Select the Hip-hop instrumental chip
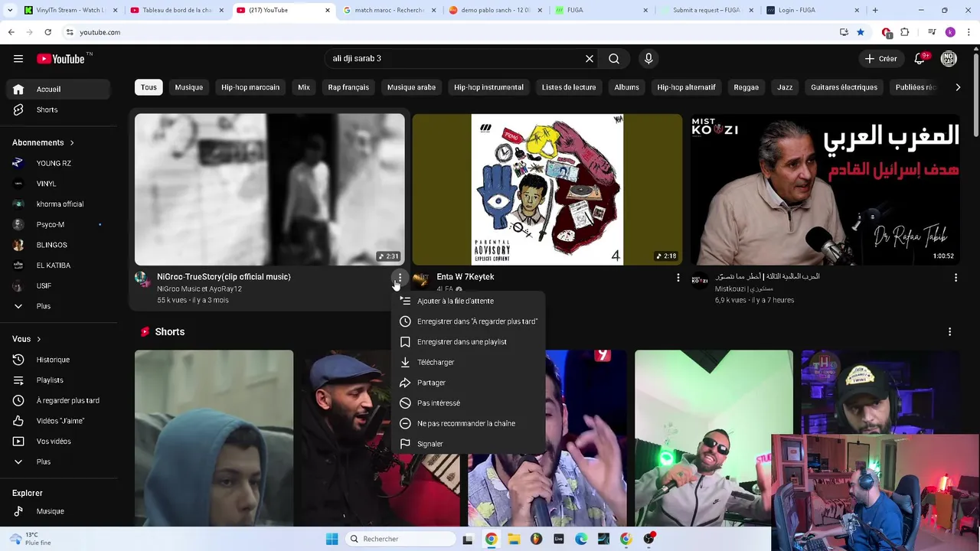This screenshot has height=551, width=980. [488, 87]
